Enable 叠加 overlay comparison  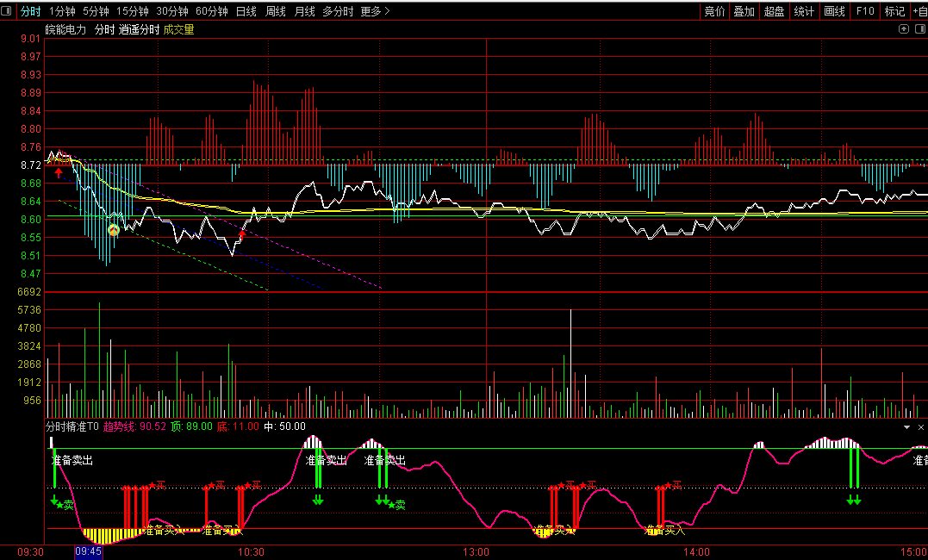744,11
